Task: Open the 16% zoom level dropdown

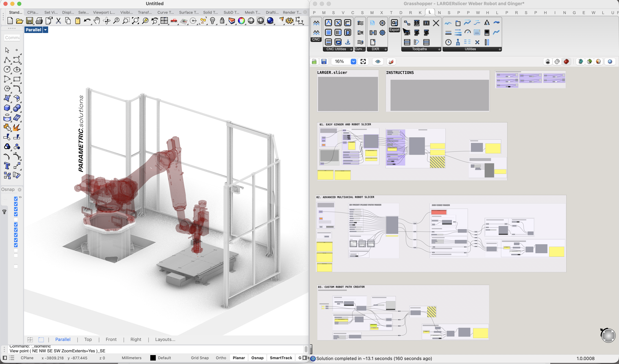Action: (x=353, y=62)
